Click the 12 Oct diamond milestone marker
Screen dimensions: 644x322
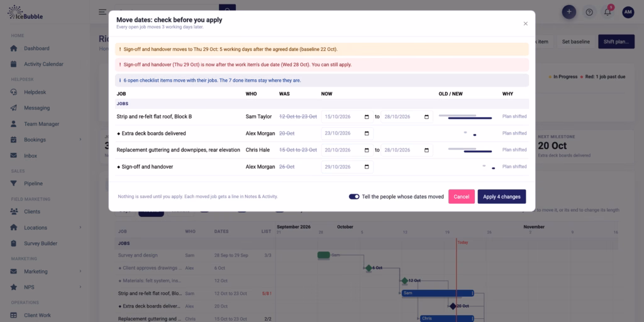tap(404, 280)
